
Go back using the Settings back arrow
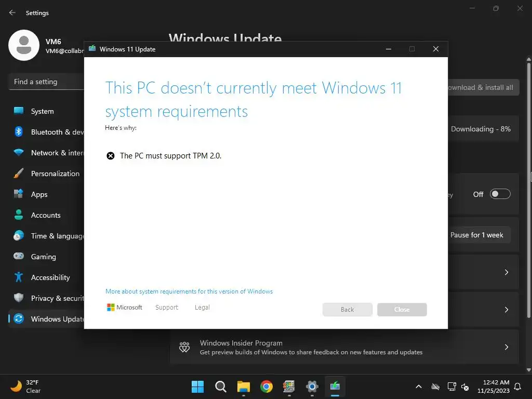(12, 12)
